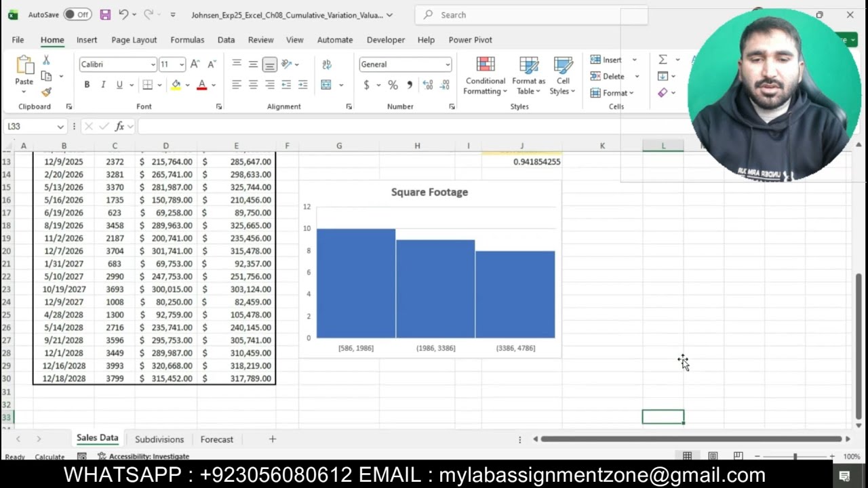The height and width of the screenshot is (488, 868).
Task: Open Insert Function fx button
Action: click(119, 126)
